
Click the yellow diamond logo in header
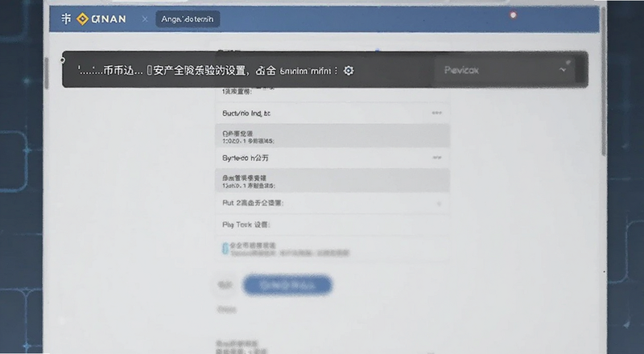pos(83,19)
